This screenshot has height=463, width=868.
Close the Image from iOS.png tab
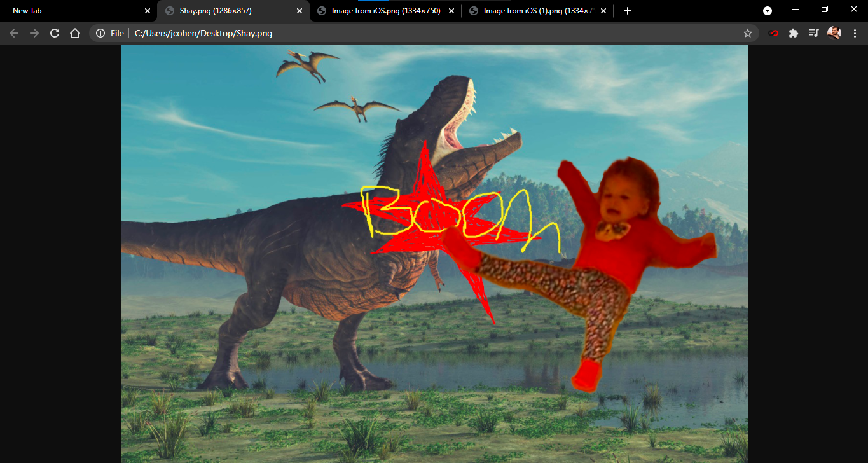click(451, 11)
